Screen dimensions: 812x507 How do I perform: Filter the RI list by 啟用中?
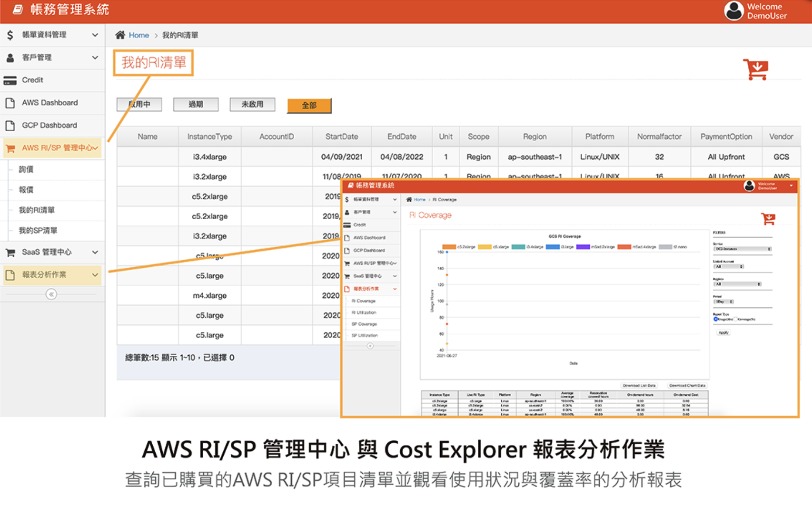[139, 105]
